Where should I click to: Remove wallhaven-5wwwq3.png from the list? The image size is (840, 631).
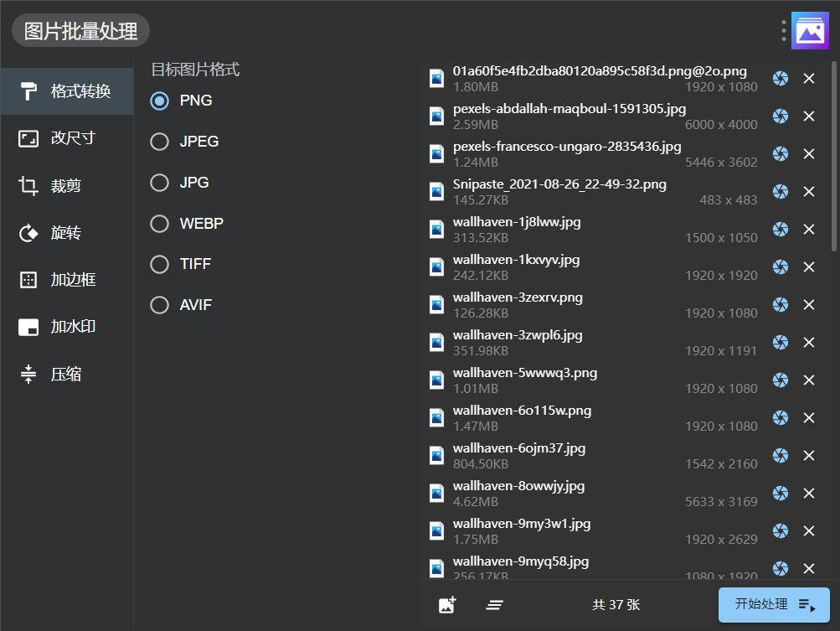click(x=809, y=380)
